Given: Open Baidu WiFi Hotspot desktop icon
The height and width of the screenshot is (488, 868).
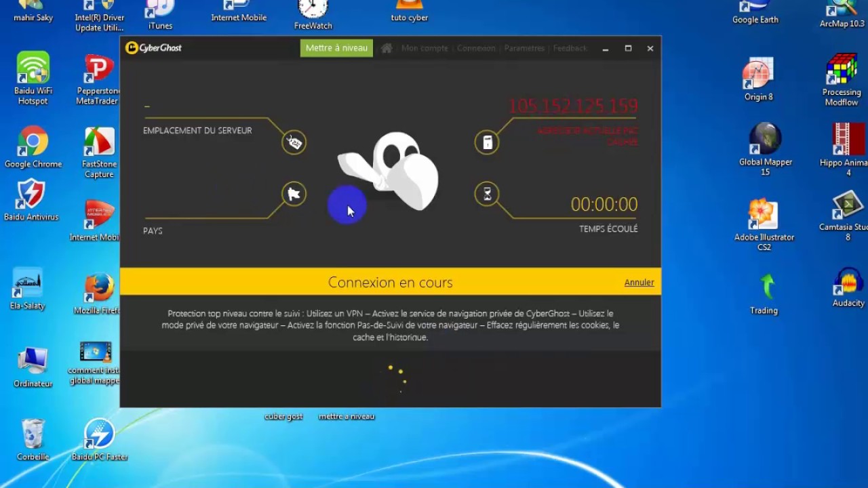Looking at the screenshot, I should (x=33, y=79).
